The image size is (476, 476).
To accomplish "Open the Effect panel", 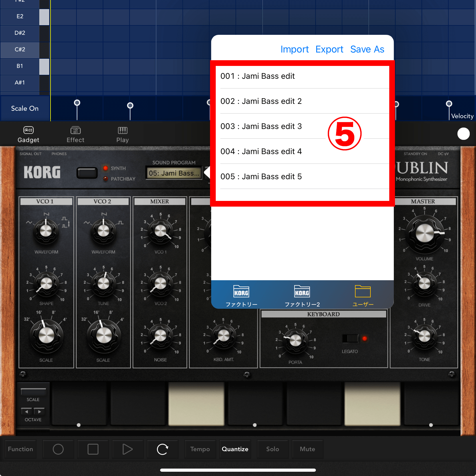I will click(75, 134).
